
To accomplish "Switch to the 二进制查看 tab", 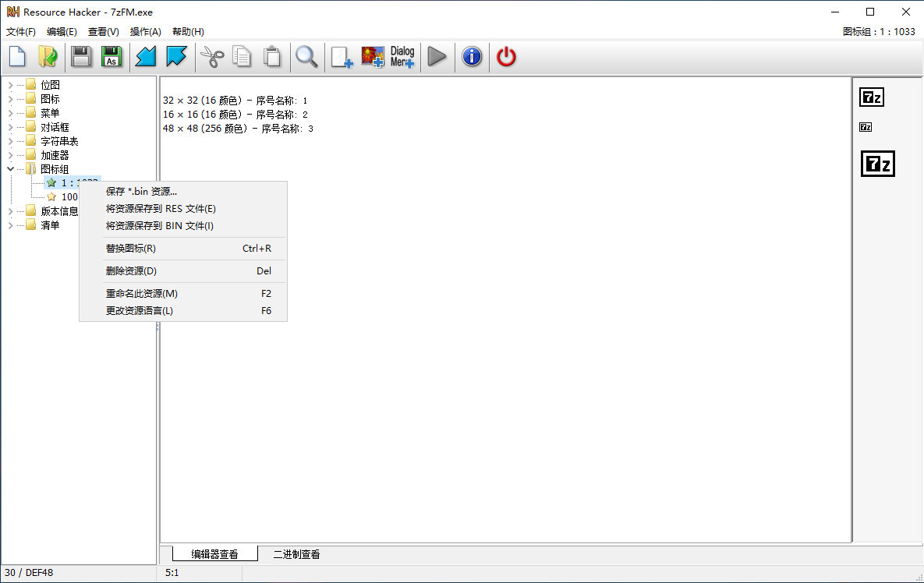I will [x=296, y=554].
